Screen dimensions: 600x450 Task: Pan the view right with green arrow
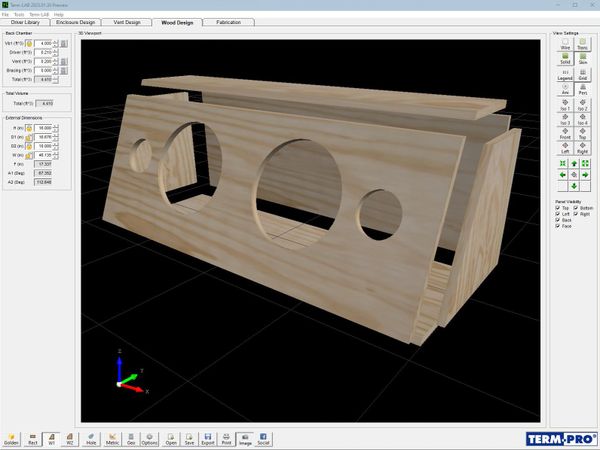585,175
